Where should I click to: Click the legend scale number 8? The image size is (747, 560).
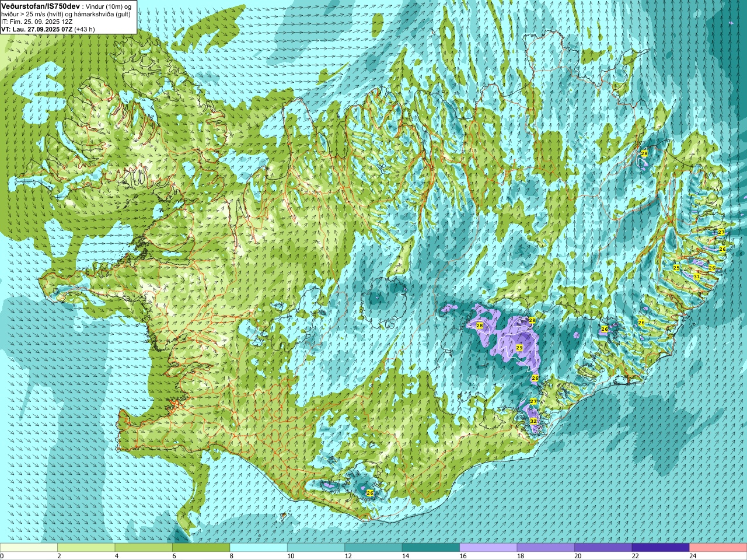(x=232, y=556)
